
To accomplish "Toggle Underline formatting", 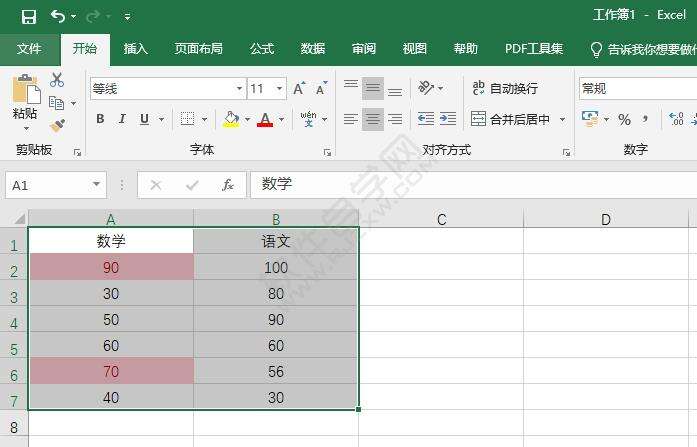I will [x=144, y=119].
